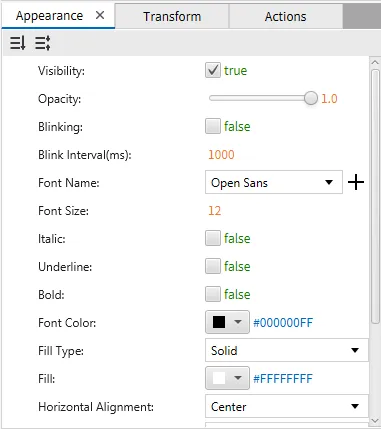This screenshot has width=381, height=429.
Task: Expand the Fill Type dropdown
Action: click(287, 350)
